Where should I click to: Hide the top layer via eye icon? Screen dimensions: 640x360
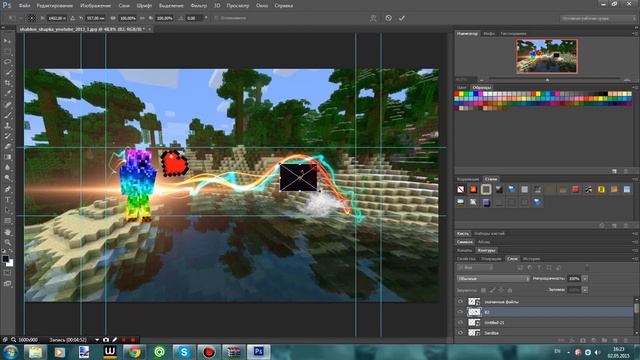point(460,302)
